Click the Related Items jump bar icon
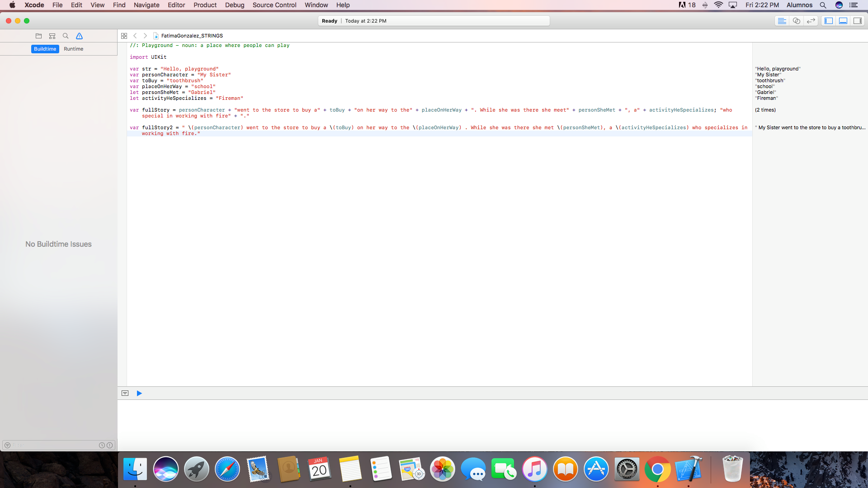This screenshot has width=868, height=488. tap(124, 35)
